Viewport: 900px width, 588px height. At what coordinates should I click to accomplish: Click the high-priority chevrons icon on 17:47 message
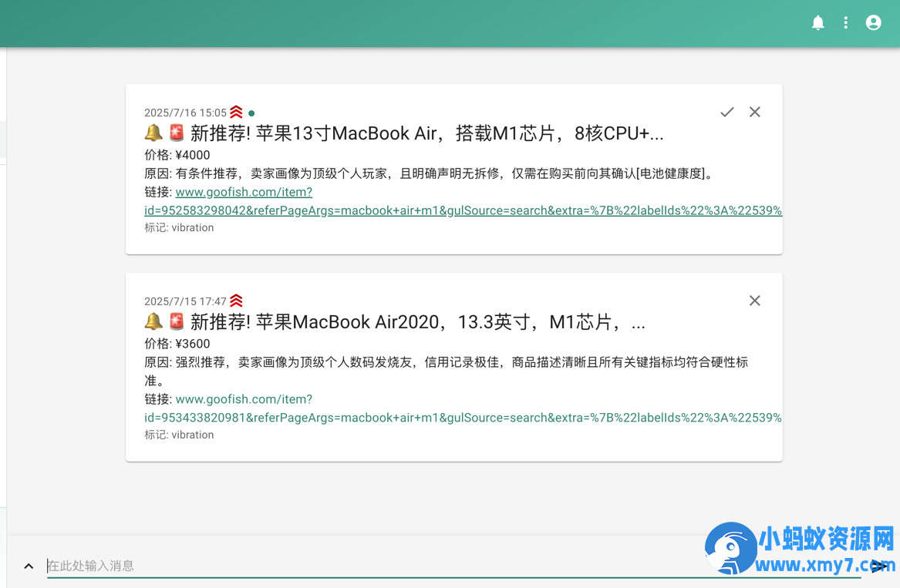pyautogui.click(x=236, y=301)
